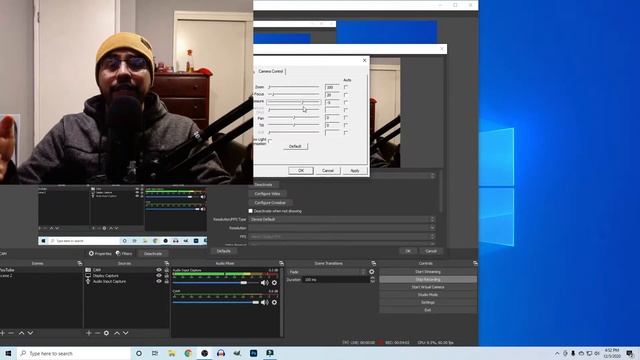The height and width of the screenshot is (360, 640).
Task: Click Apply in camera control dialog
Action: click(x=355, y=171)
